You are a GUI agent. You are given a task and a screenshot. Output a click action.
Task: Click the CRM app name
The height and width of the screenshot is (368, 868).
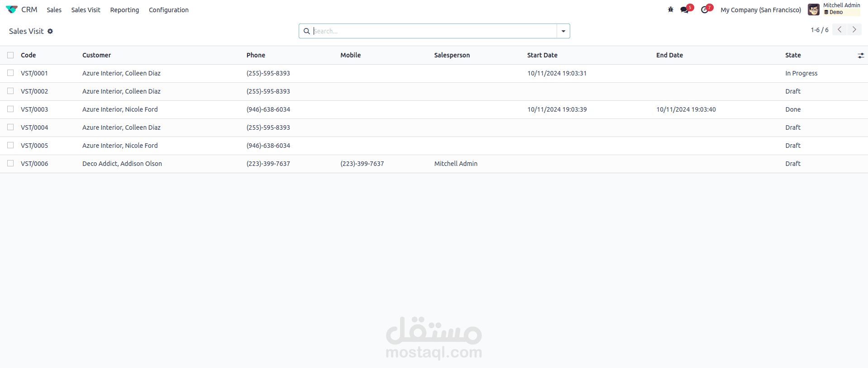(x=29, y=9)
